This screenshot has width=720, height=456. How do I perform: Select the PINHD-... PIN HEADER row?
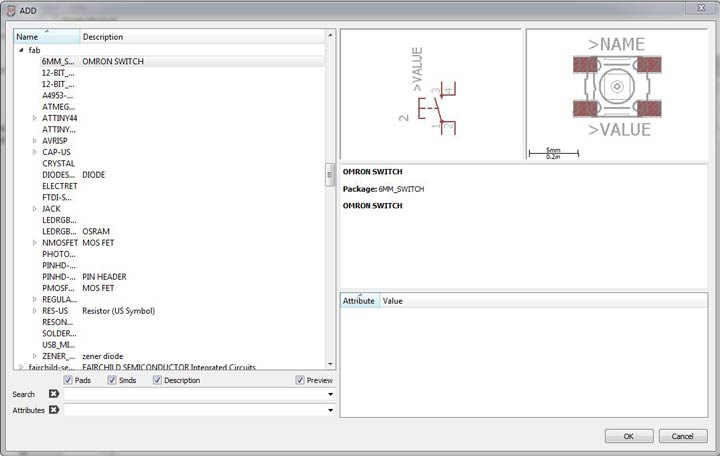click(182, 276)
